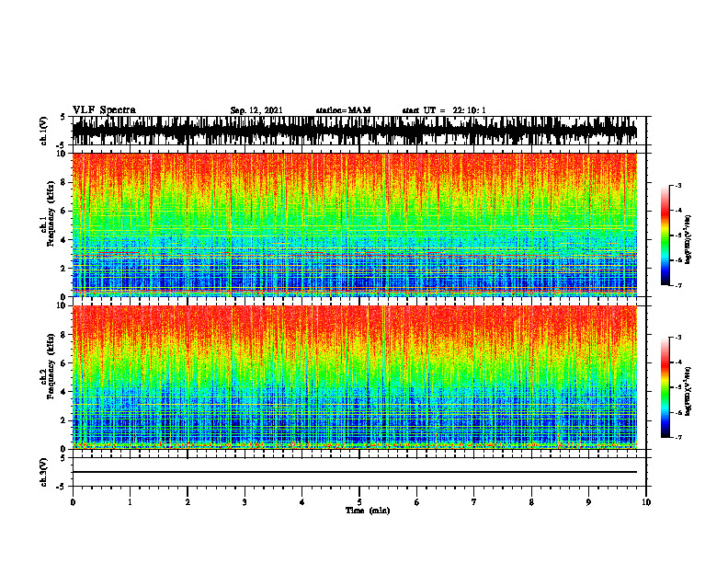Click the time axis tick label "0"
The width and height of the screenshot is (728, 563).
pyautogui.click(x=73, y=502)
